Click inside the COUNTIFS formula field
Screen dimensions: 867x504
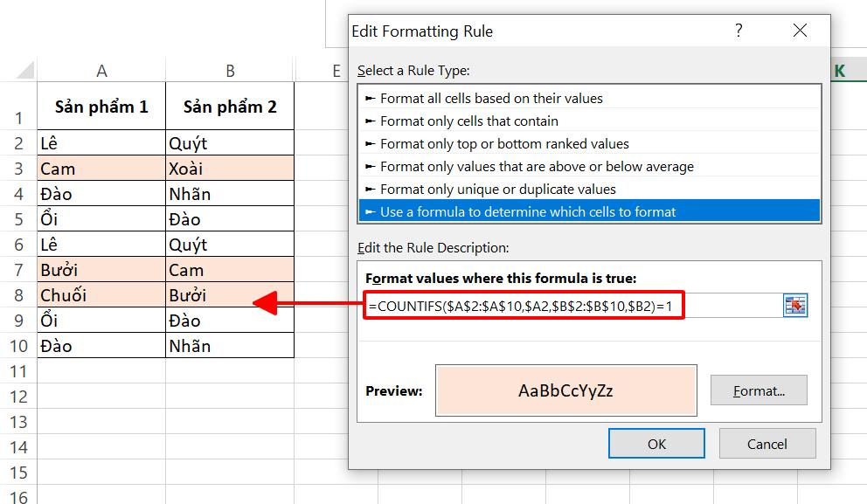pyautogui.click(x=524, y=305)
